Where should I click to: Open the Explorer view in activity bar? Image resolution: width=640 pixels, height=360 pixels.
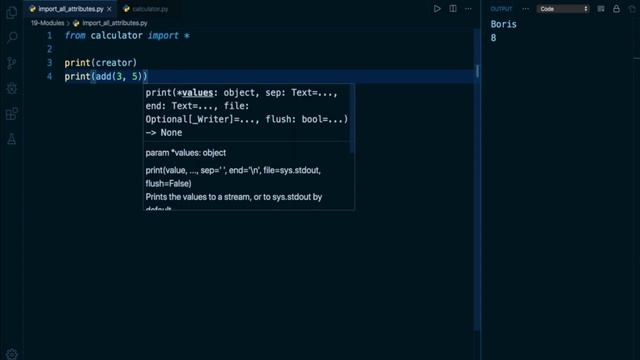pos(12,13)
